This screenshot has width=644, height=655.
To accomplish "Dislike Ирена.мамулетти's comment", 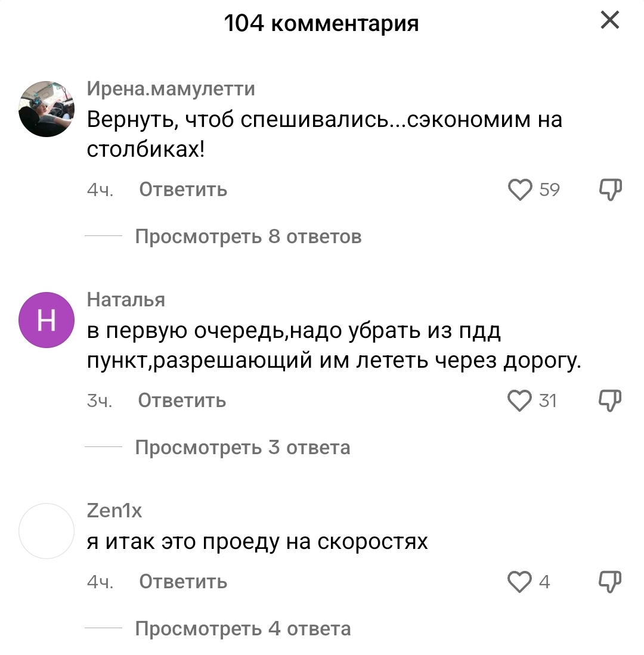I will click(609, 190).
